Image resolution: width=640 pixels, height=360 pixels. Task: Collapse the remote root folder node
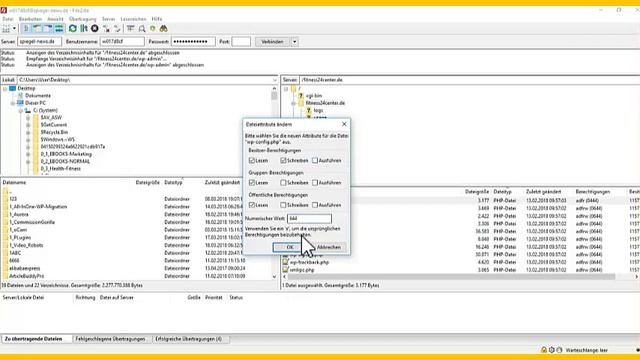(286, 88)
